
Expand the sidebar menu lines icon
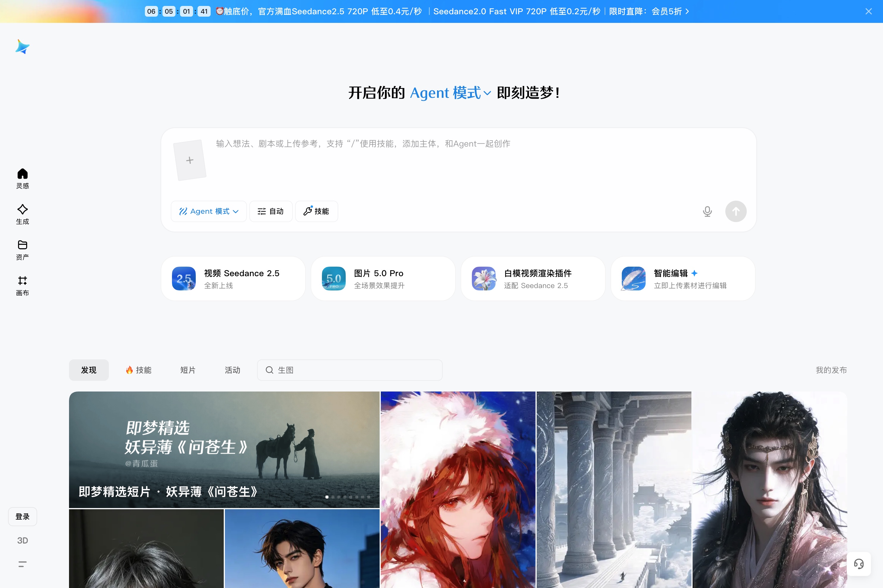coord(23,564)
